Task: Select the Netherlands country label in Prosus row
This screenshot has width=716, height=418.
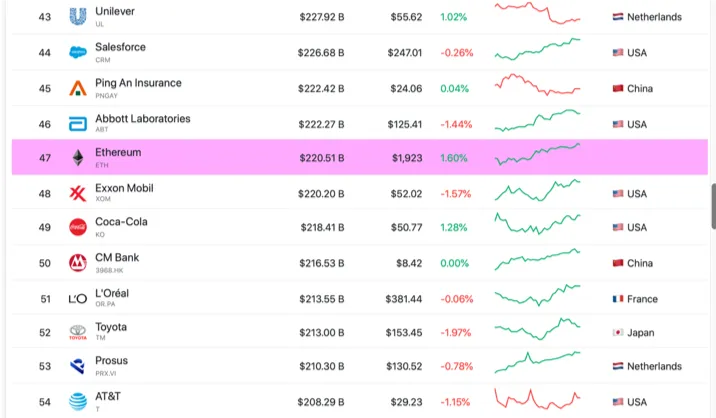Action: pyautogui.click(x=654, y=366)
